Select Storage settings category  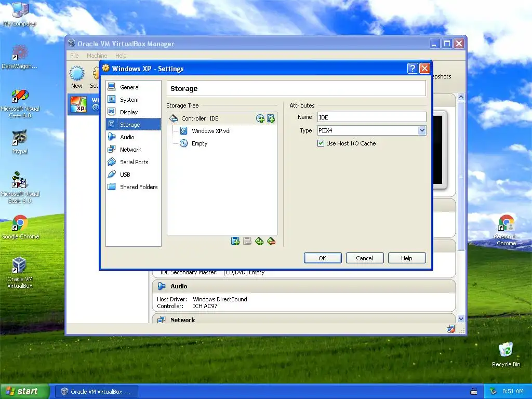pyautogui.click(x=134, y=125)
